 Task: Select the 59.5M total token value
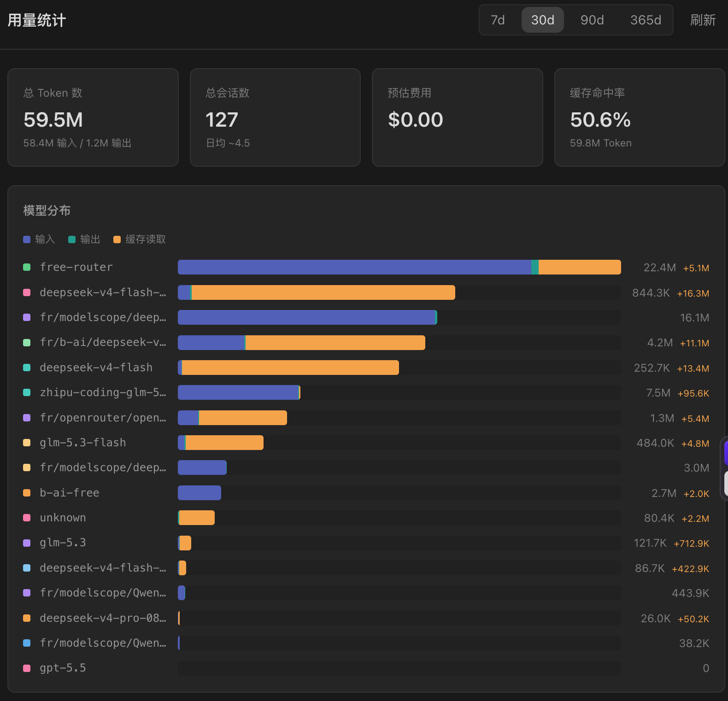(x=53, y=120)
